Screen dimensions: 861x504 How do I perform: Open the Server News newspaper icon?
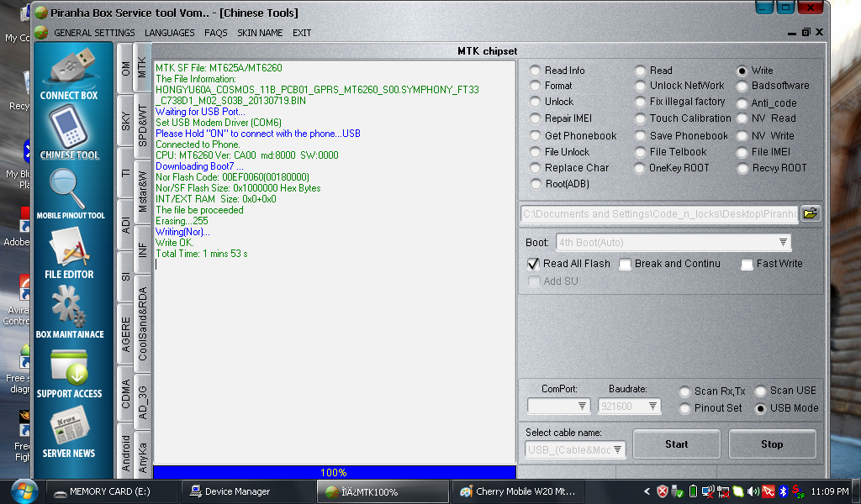point(69,428)
